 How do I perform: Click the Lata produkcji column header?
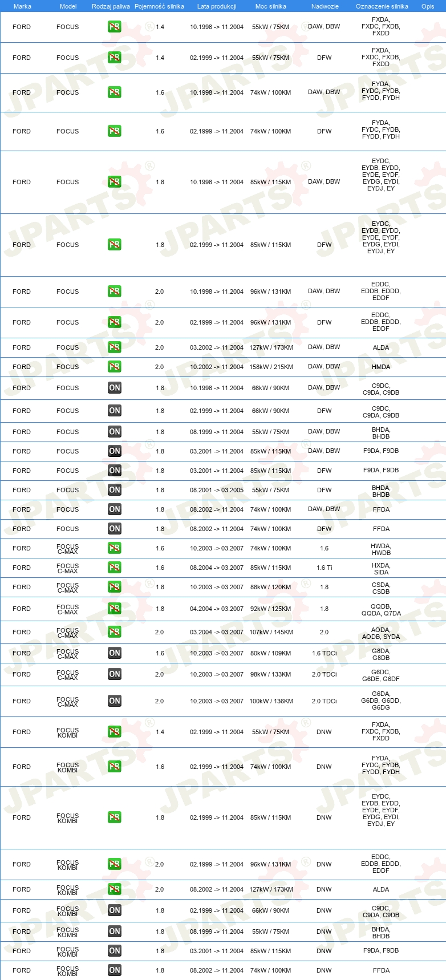tap(217, 6)
